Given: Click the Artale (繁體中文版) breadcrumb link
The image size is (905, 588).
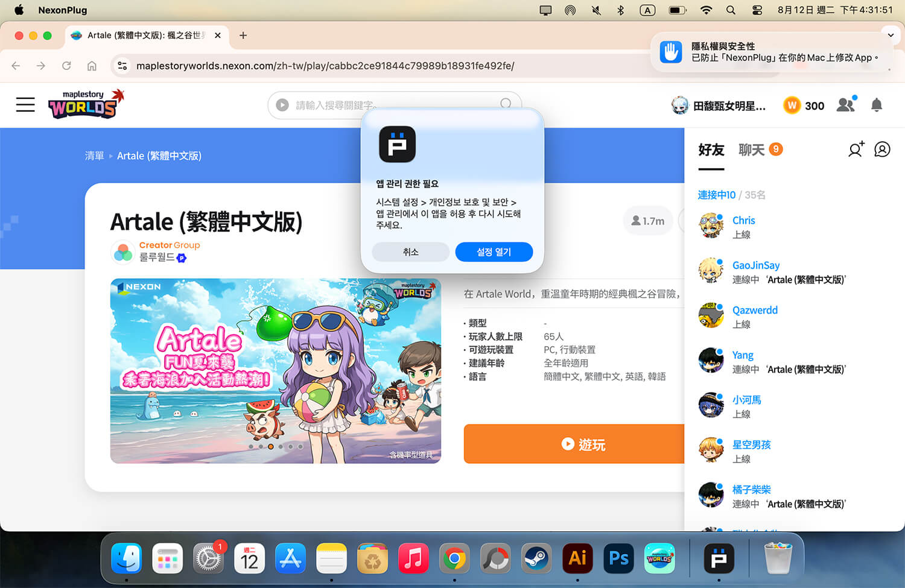Looking at the screenshot, I should click(x=159, y=156).
